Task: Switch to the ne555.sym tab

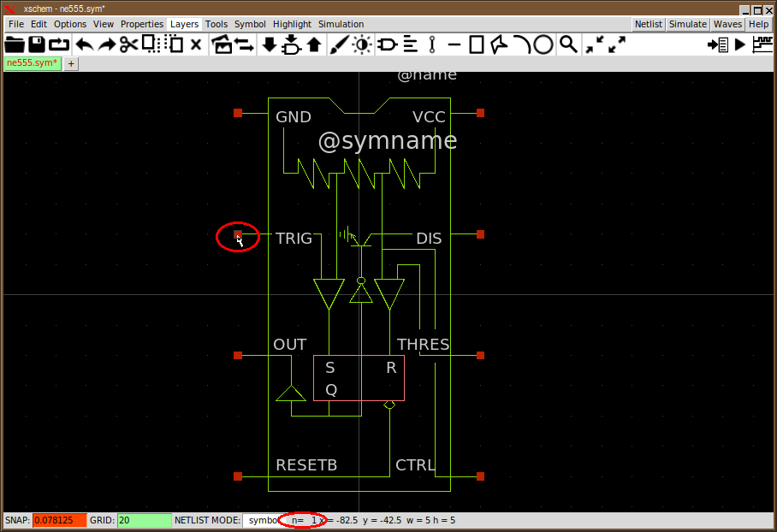Action: click(x=33, y=63)
